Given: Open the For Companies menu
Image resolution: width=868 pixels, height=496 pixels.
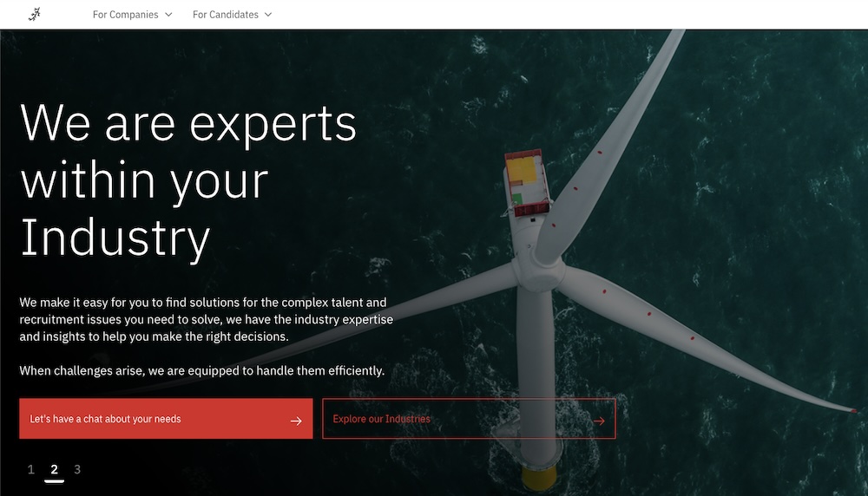Looking at the screenshot, I should point(126,15).
